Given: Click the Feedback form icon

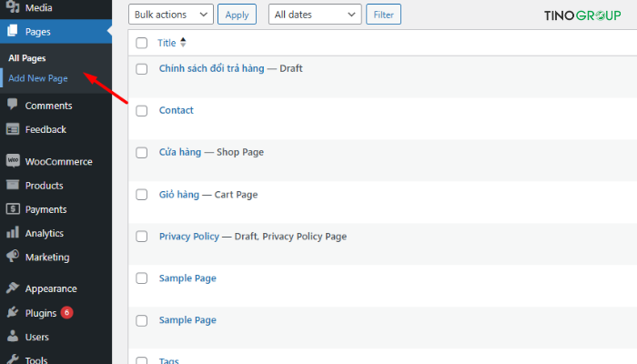Looking at the screenshot, I should point(13,129).
